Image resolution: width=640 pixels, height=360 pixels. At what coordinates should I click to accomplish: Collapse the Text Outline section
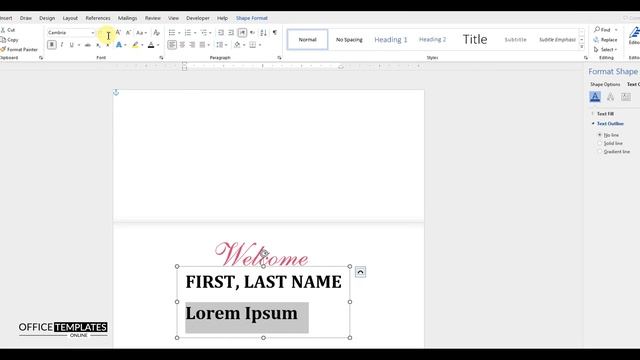click(607, 124)
